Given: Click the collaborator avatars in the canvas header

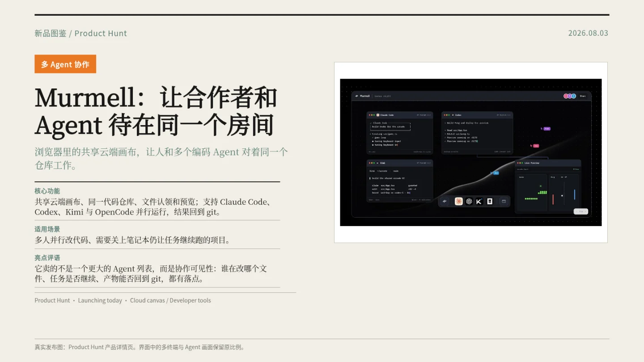Looking at the screenshot, I should pyautogui.click(x=569, y=96).
